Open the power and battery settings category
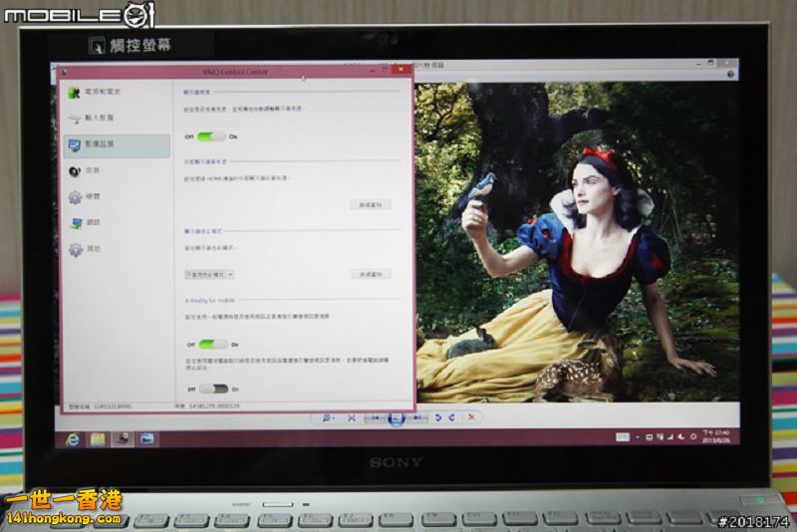 [x=116, y=92]
